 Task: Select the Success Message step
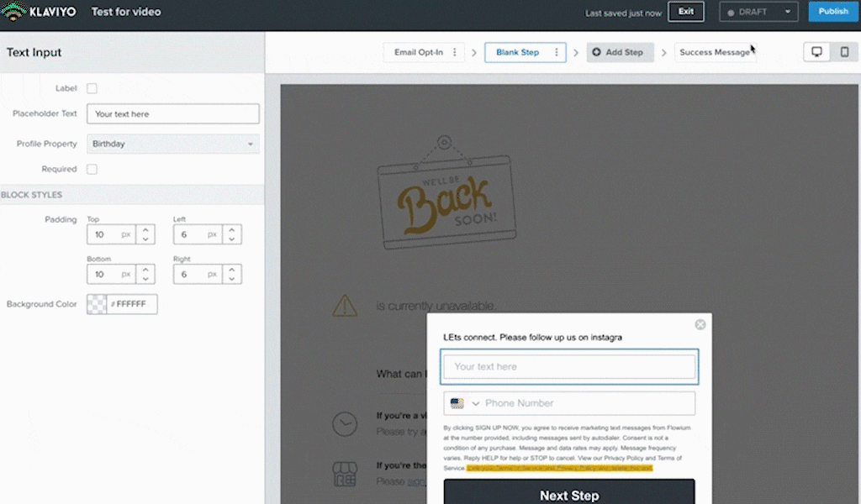point(715,52)
